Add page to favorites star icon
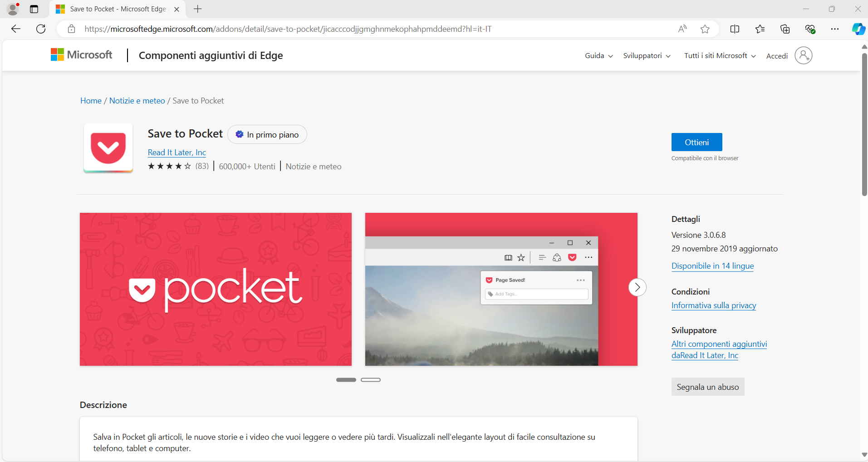Screen dimensions: 868x462 705,29
